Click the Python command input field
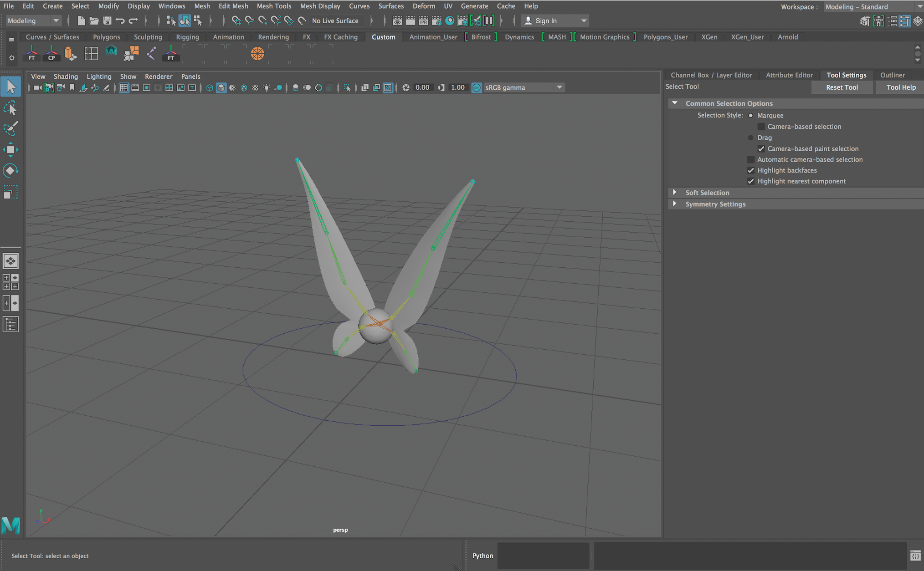Image resolution: width=924 pixels, height=571 pixels. click(x=543, y=556)
